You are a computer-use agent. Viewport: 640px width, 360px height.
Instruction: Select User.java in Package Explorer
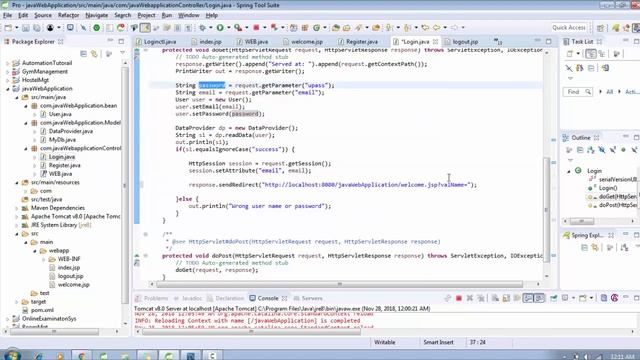60,114
